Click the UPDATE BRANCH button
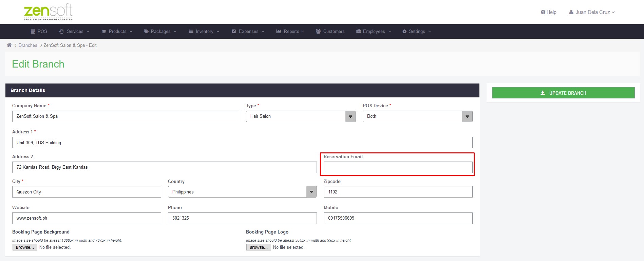Viewport: 644px width, 261px height. pyautogui.click(x=563, y=93)
